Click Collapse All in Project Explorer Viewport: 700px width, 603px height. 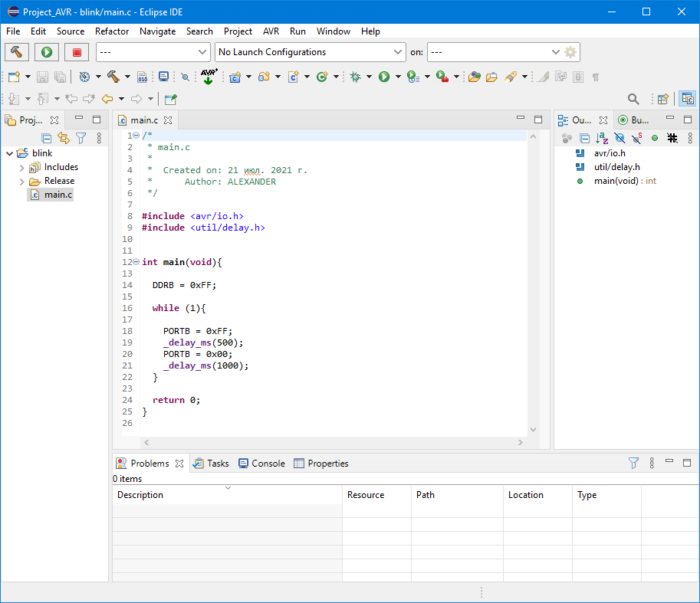[46, 138]
